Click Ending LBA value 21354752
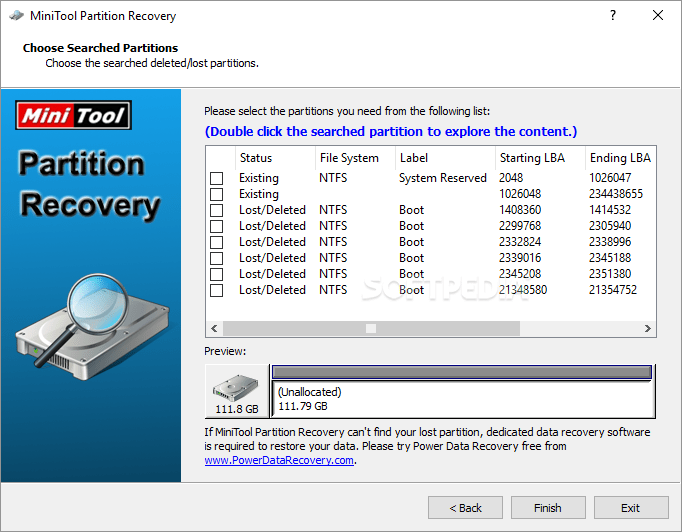This screenshot has height=532, width=682. click(613, 290)
